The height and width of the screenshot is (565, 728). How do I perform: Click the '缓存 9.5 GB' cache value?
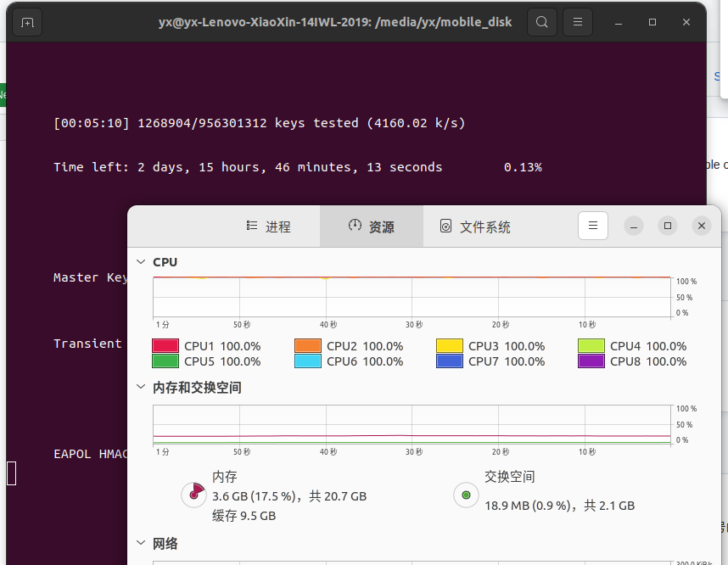coord(244,516)
